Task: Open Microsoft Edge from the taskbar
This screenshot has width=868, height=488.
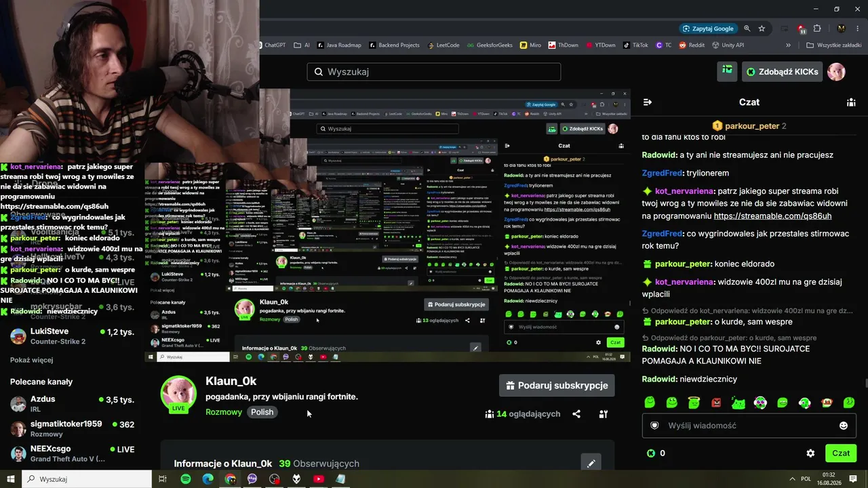Action: click(x=208, y=479)
